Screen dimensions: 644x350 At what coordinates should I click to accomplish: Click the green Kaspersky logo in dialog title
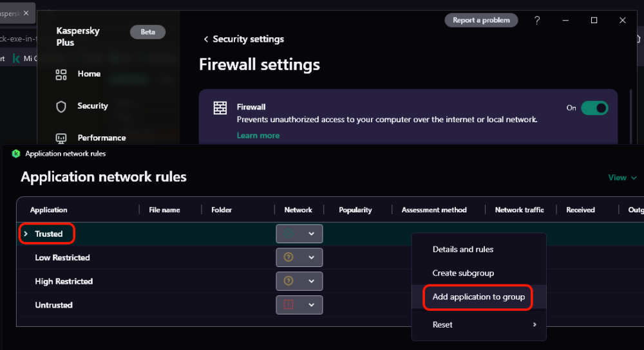point(16,154)
